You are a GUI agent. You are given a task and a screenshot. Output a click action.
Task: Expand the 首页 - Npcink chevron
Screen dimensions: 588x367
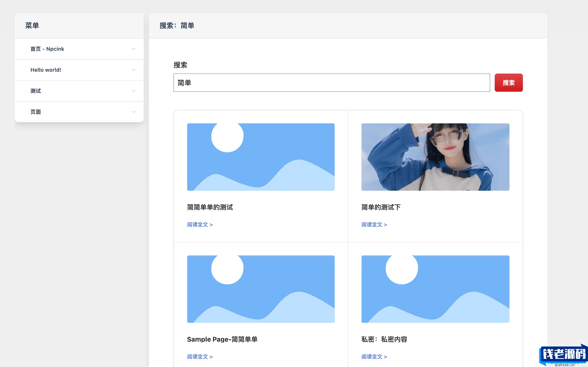pos(133,49)
